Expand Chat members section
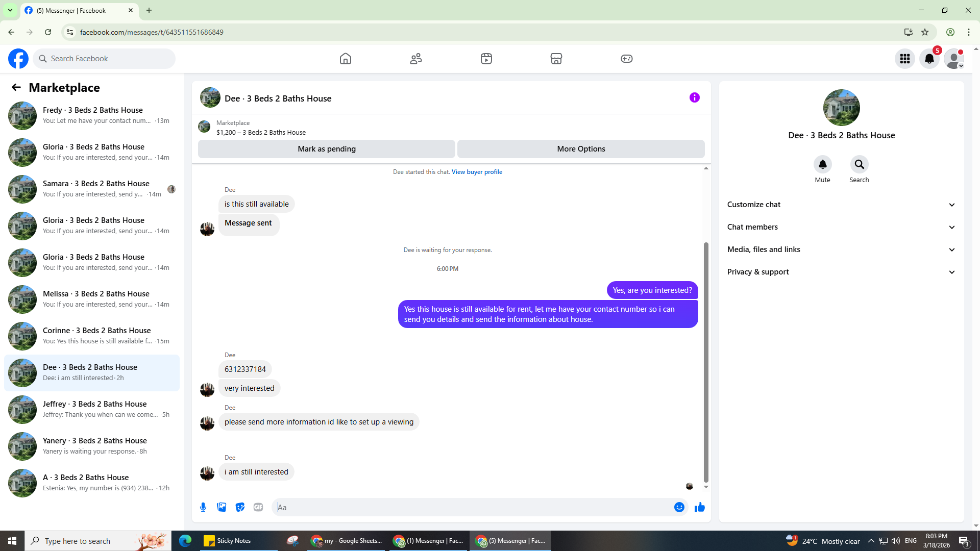Image resolution: width=980 pixels, height=551 pixels. pos(841,227)
